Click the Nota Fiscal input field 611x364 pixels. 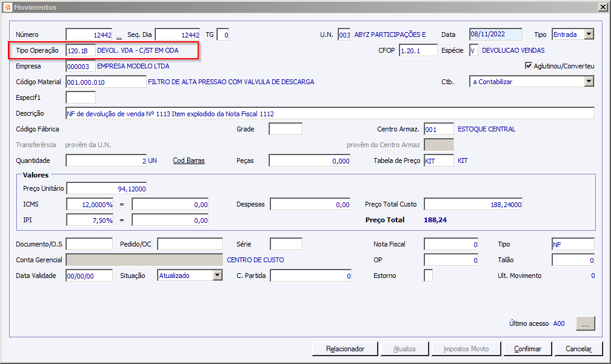coord(451,244)
